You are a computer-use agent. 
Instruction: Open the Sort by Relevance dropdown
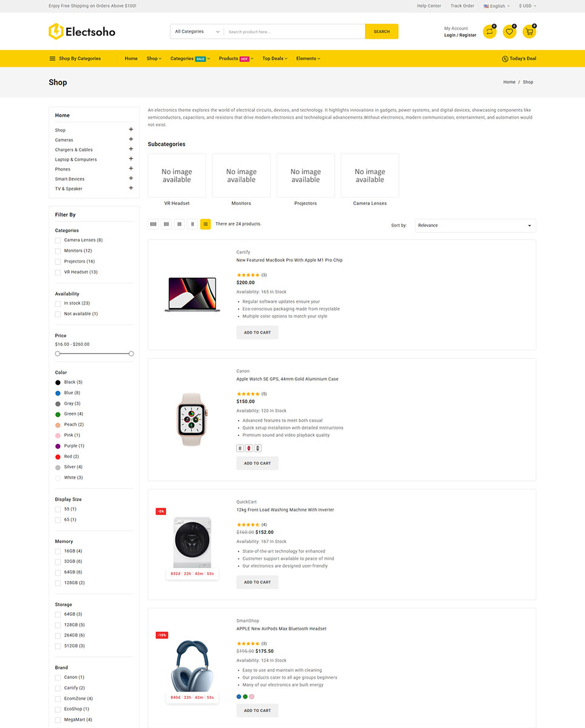point(475,226)
